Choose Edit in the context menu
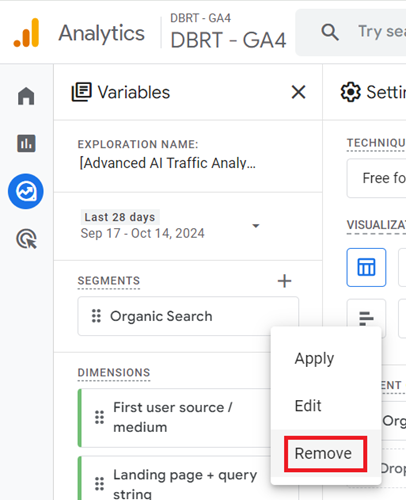The image size is (406, 500). (308, 406)
